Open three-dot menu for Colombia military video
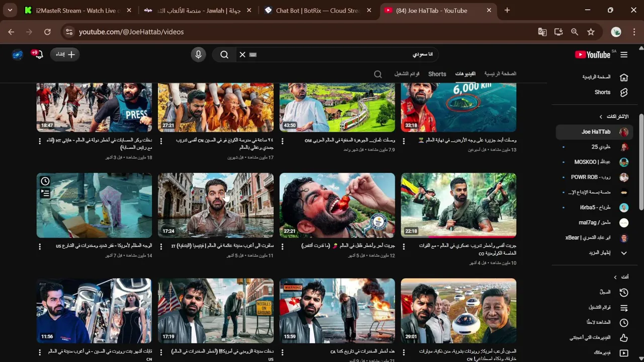This screenshot has height=362, width=644. 404,246
